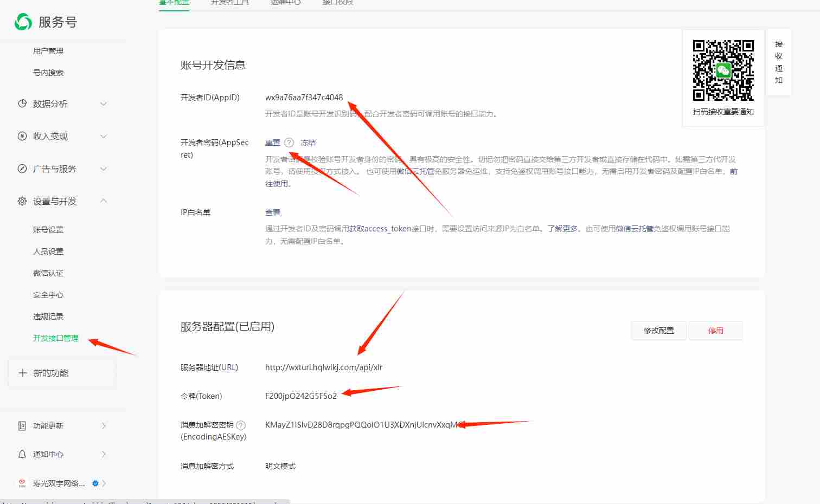Click the verified badge next to 寿光双宇网络
Viewport: 820px width, 504px height.
pyautogui.click(x=94, y=483)
